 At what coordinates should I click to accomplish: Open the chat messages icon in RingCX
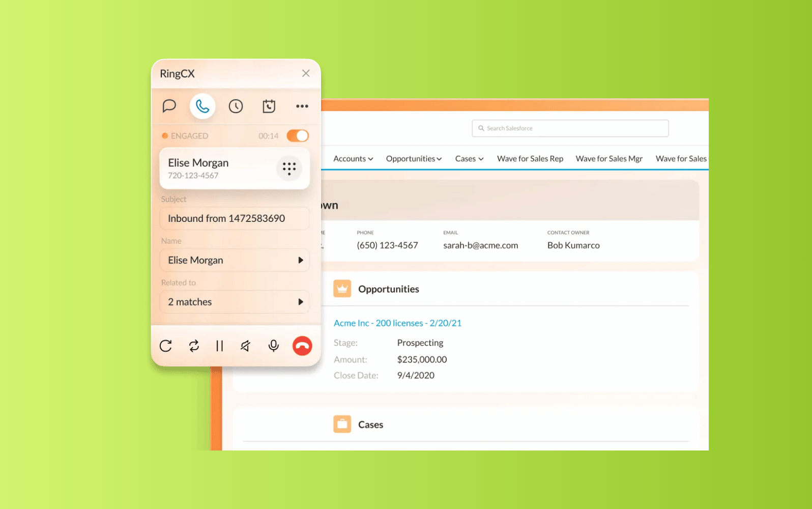169,106
